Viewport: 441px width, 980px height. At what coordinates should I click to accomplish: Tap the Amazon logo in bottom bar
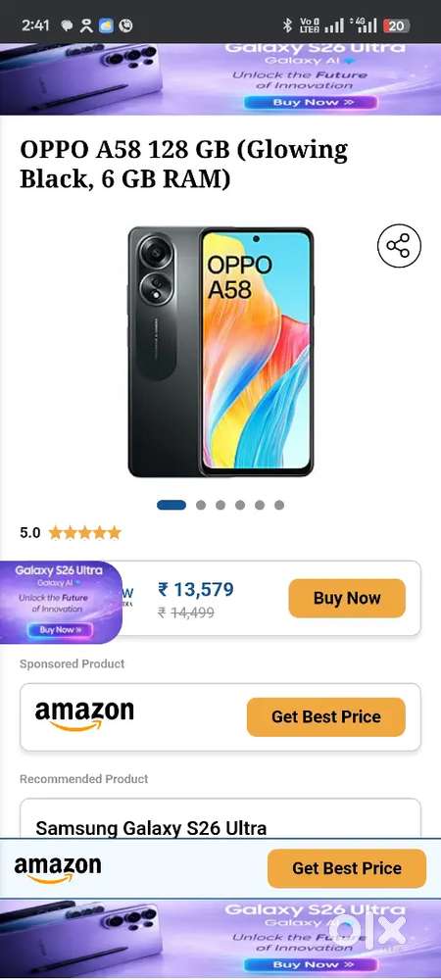58,868
